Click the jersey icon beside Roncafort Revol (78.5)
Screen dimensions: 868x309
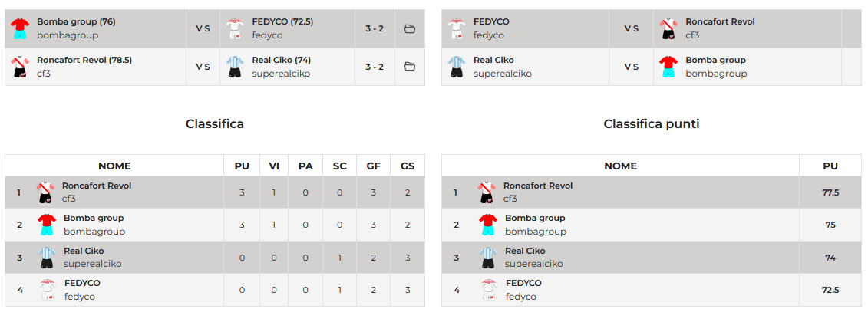[x=19, y=67]
